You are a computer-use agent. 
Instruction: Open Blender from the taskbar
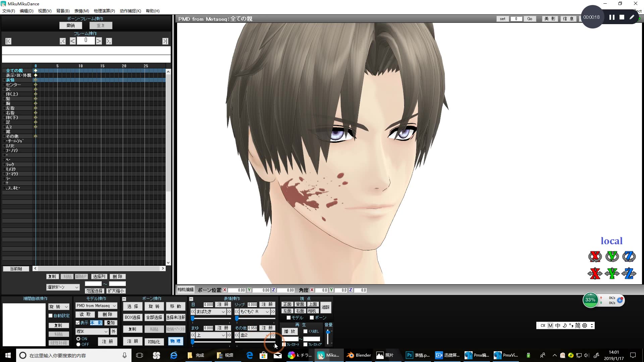(x=359, y=355)
